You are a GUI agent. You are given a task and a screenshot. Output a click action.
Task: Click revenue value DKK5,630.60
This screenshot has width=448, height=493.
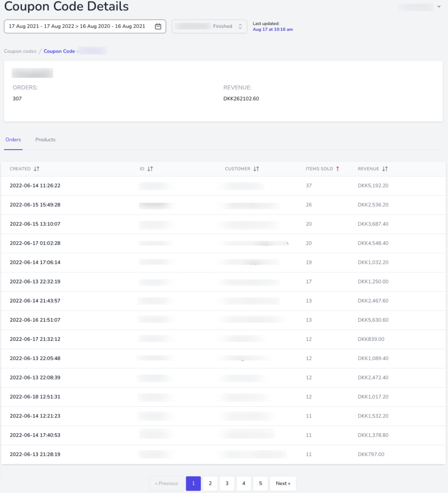(x=373, y=320)
